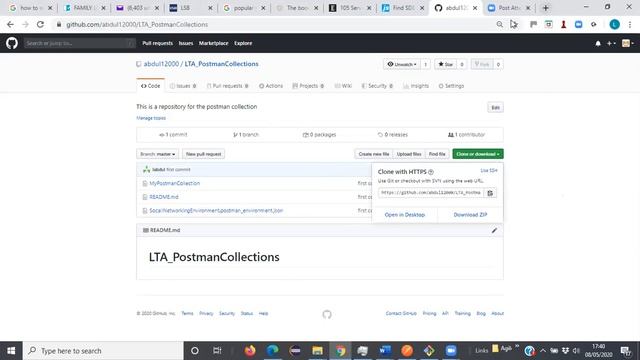Edit README.md with the pencil icon
Image resolution: width=640 pixels, height=360 pixels.
point(494,230)
